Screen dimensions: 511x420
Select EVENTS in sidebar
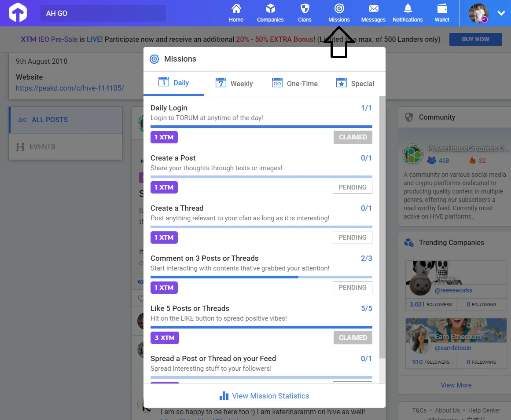66,146
